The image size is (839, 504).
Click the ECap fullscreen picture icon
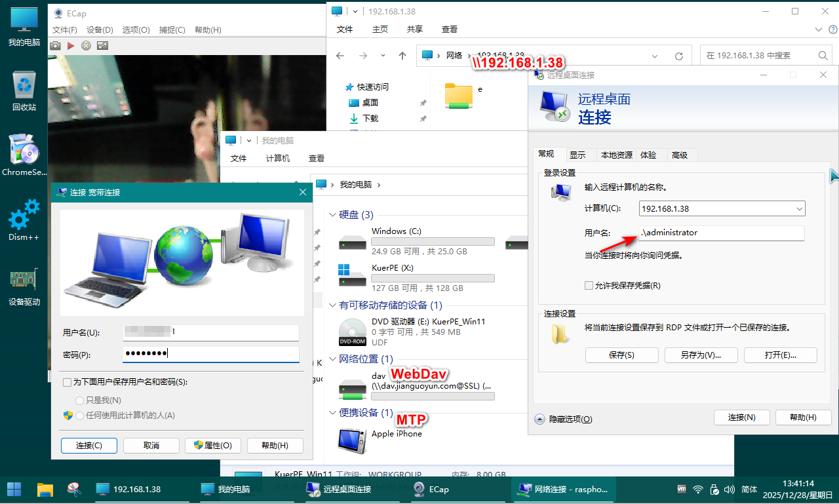pos(102,45)
